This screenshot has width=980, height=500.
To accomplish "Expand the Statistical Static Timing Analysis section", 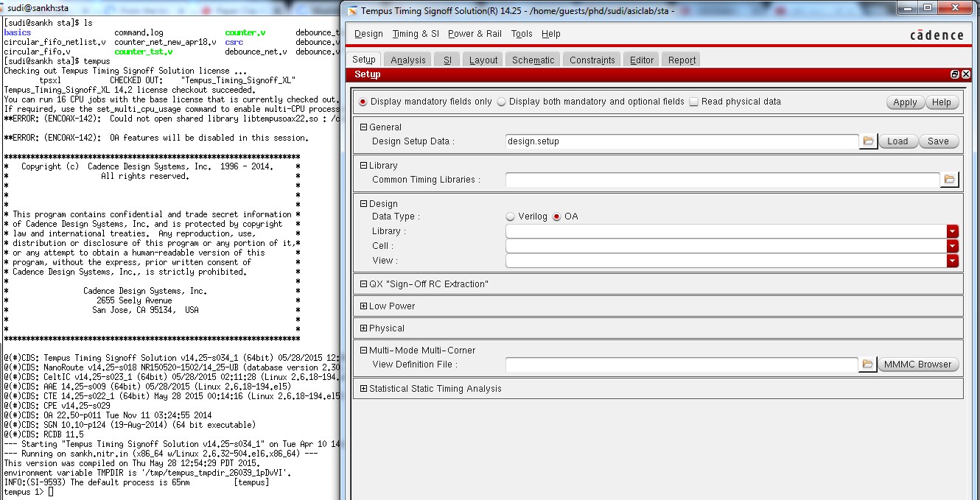I will (x=363, y=389).
